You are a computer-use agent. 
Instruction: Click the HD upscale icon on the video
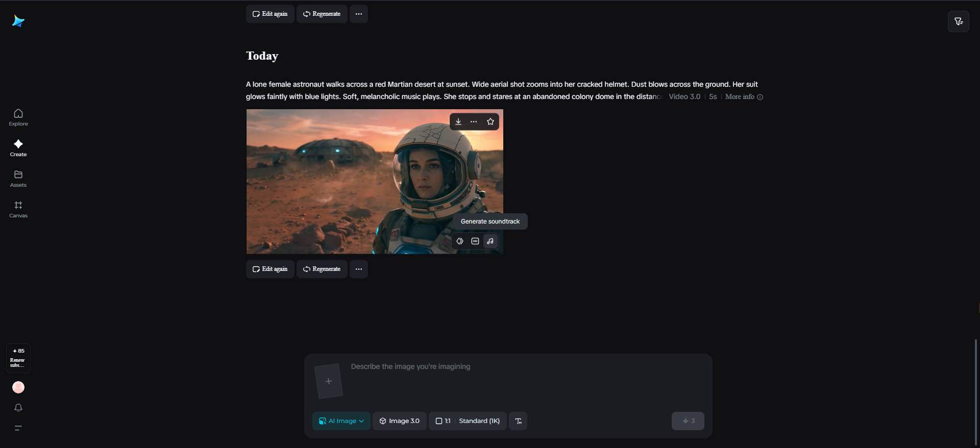(x=475, y=241)
